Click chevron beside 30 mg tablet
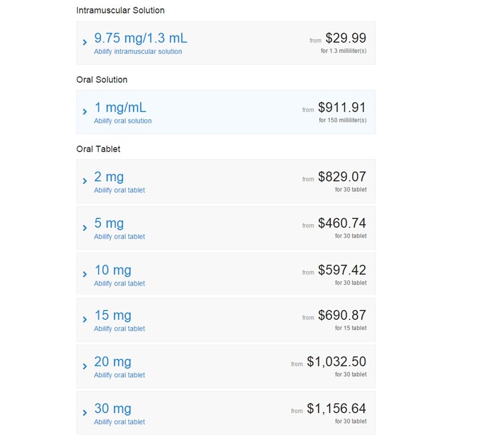Screen dimensions: 495x448 coord(84,413)
